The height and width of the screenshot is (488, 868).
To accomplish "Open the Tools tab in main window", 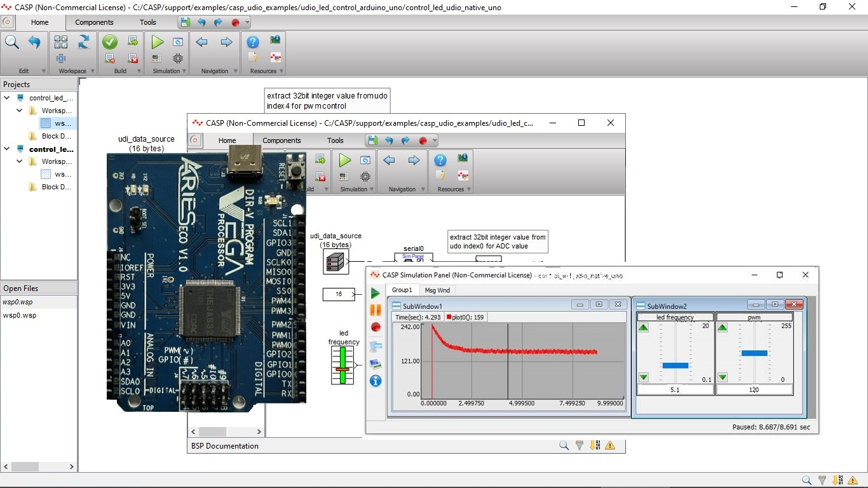I will tap(148, 22).
